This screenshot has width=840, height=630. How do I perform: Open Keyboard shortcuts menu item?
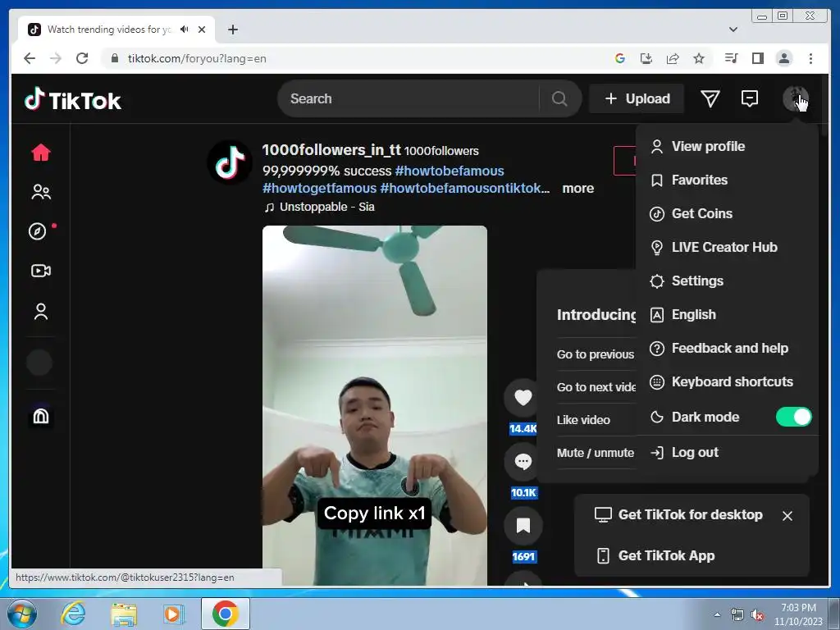coord(727,382)
